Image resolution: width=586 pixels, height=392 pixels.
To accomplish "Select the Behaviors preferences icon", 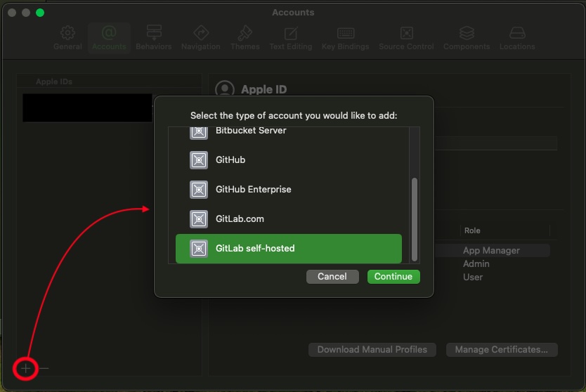I will [153, 38].
